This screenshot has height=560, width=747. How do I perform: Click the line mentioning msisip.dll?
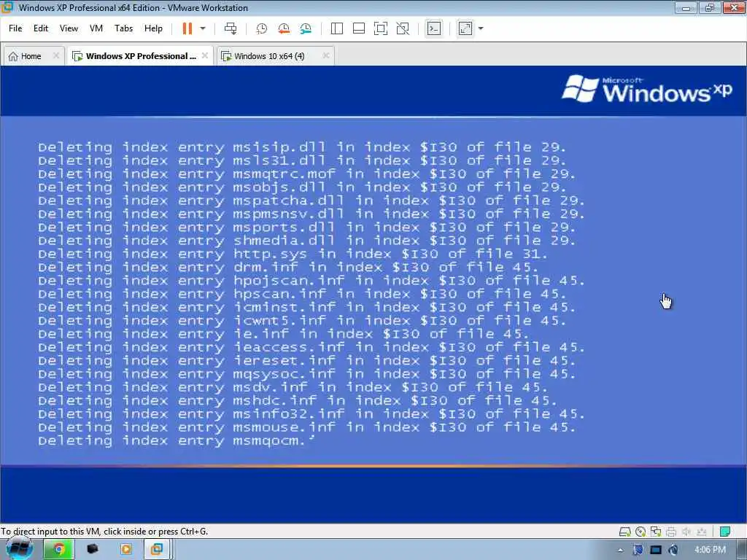[302, 147]
